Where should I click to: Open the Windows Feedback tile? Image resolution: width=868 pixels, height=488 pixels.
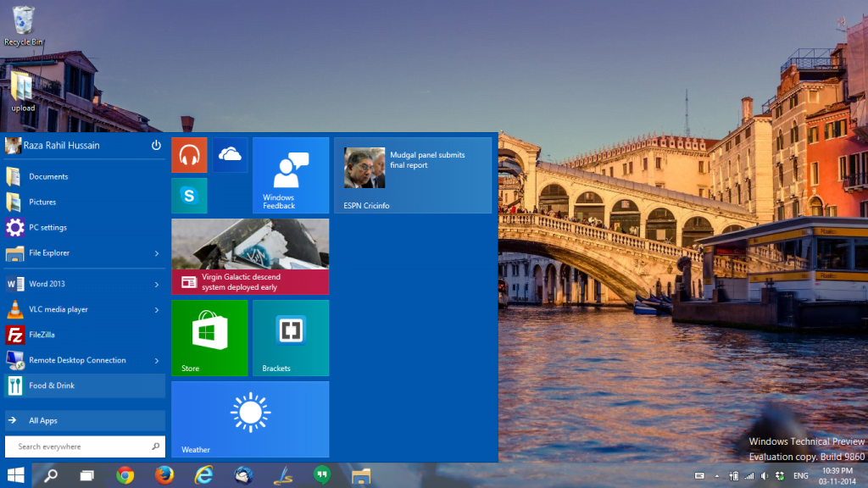tap(291, 175)
